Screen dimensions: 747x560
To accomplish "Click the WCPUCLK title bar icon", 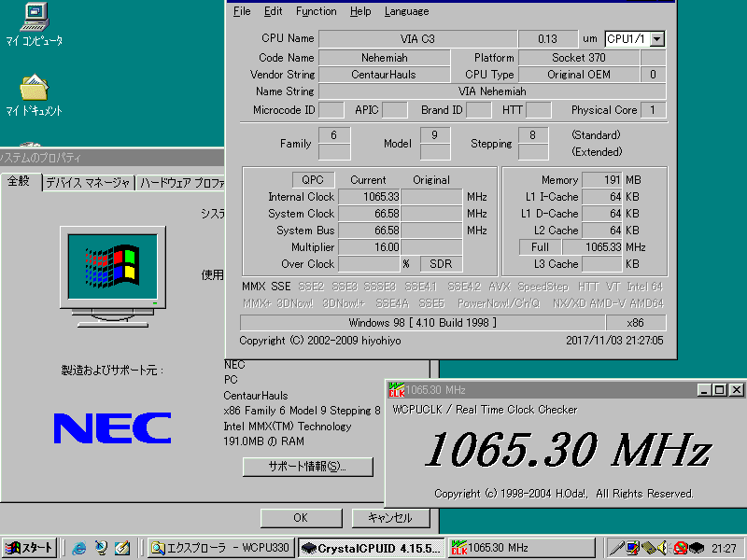I will 396,390.
